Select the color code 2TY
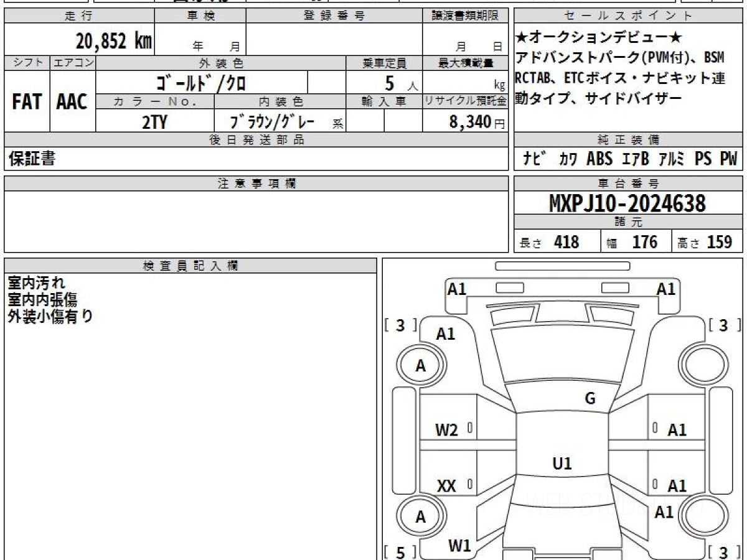 pyautogui.click(x=154, y=122)
